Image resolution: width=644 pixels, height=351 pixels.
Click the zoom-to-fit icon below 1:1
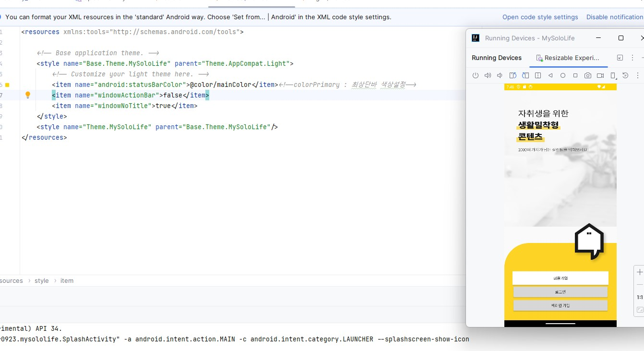tap(640, 310)
